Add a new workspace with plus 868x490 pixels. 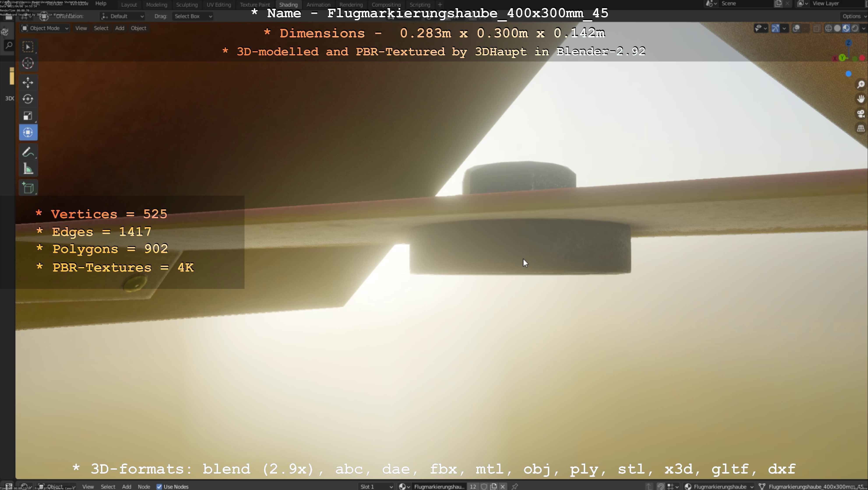[440, 5]
